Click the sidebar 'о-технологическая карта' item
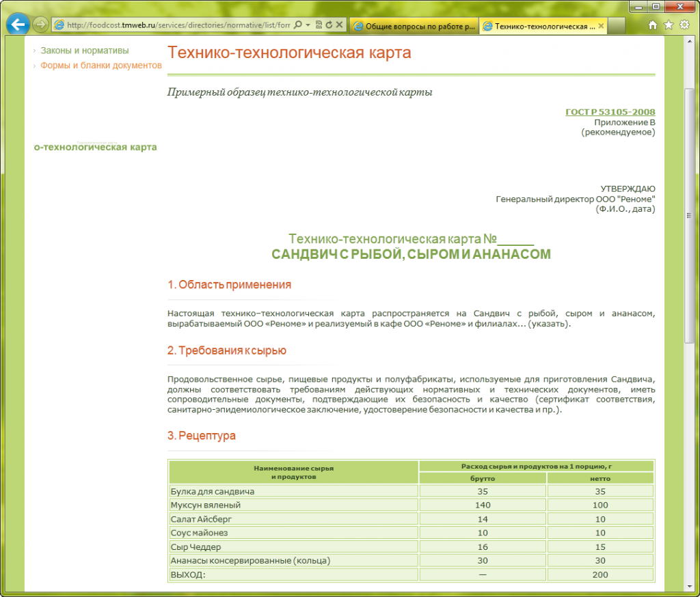Screen dimensions: 700x597 point(96,148)
